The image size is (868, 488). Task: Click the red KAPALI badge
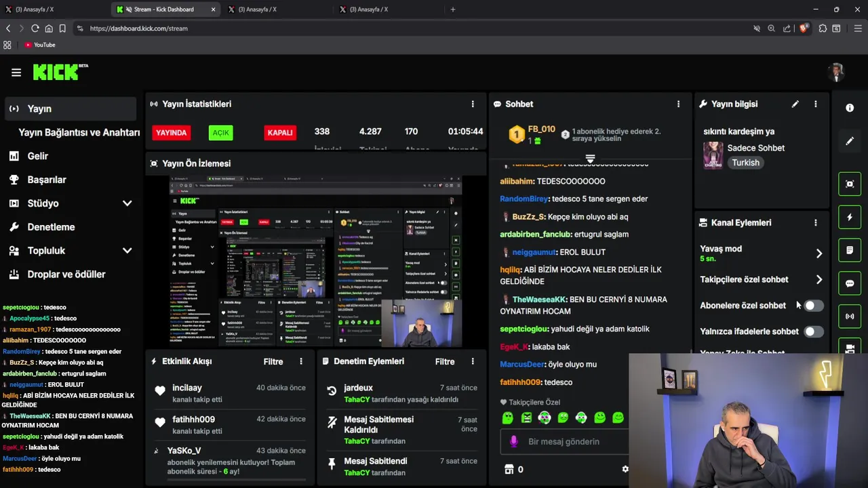click(280, 133)
